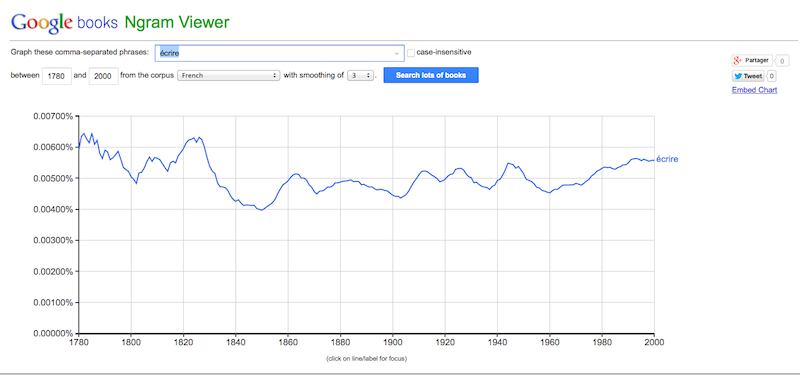800x375 pixels.
Task: Open the smoothing value dropdown
Action: 360,76
